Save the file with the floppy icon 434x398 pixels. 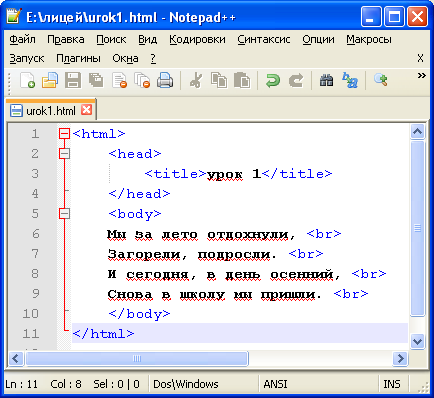pos(73,80)
